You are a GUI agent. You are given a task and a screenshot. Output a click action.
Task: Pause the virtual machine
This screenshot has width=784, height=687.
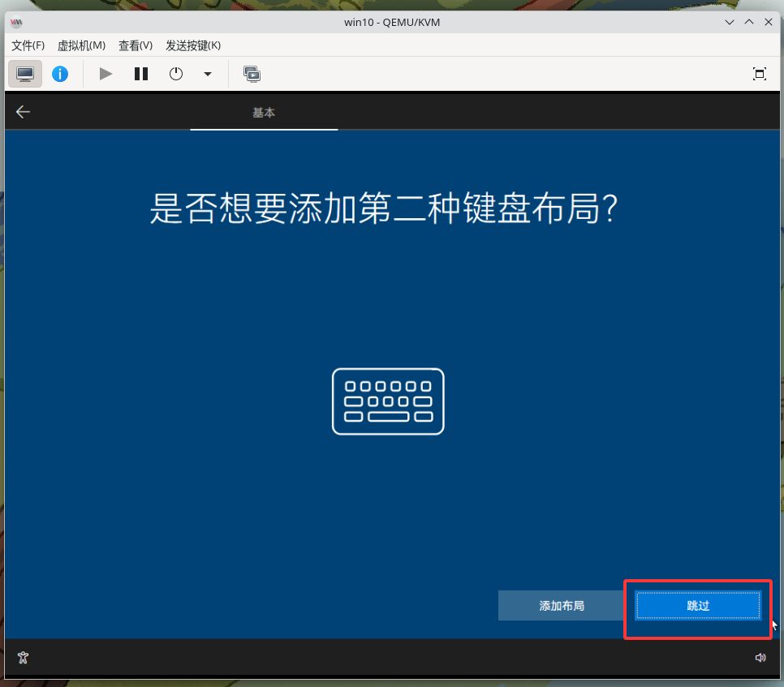(x=141, y=75)
